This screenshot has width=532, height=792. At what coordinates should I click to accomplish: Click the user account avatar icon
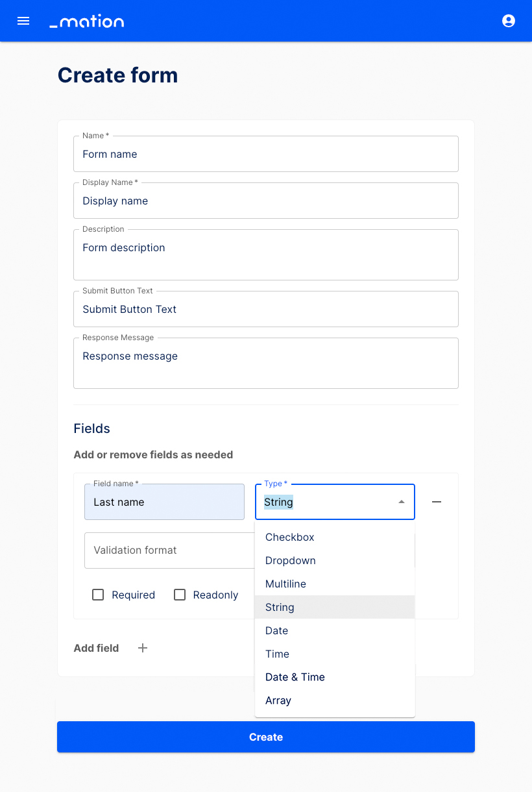[x=509, y=21]
